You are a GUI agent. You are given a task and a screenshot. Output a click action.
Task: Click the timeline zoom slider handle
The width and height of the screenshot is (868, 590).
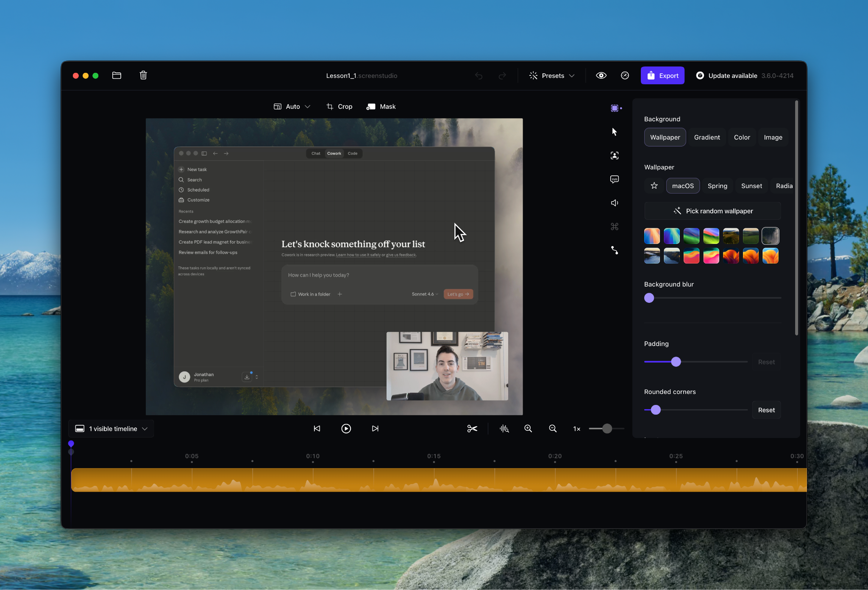607,429
